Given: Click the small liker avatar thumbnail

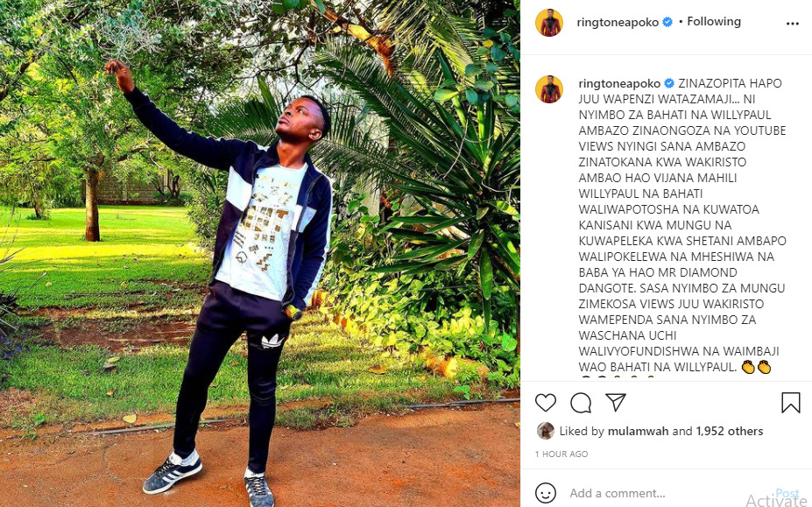Looking at the screenshot, I should click(x=546, y=431).
